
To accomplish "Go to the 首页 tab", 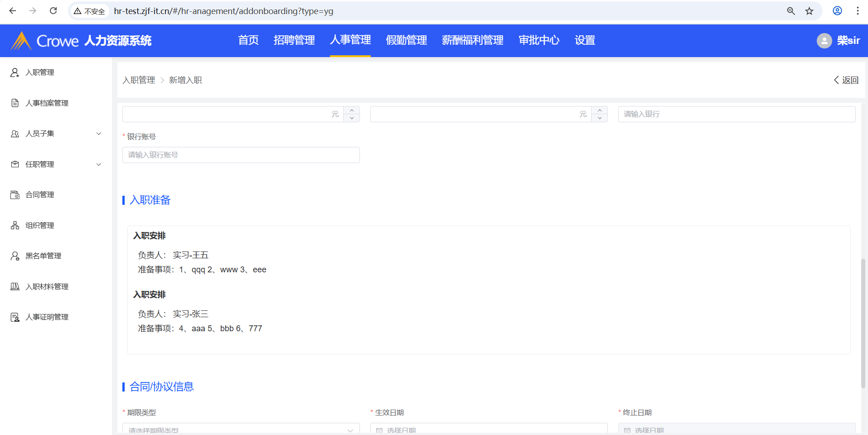I will (248, 40).
